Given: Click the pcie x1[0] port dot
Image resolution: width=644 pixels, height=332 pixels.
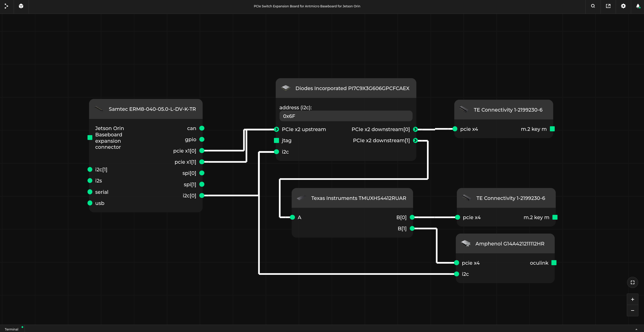Looking at the screenshot, I should 202,151.
